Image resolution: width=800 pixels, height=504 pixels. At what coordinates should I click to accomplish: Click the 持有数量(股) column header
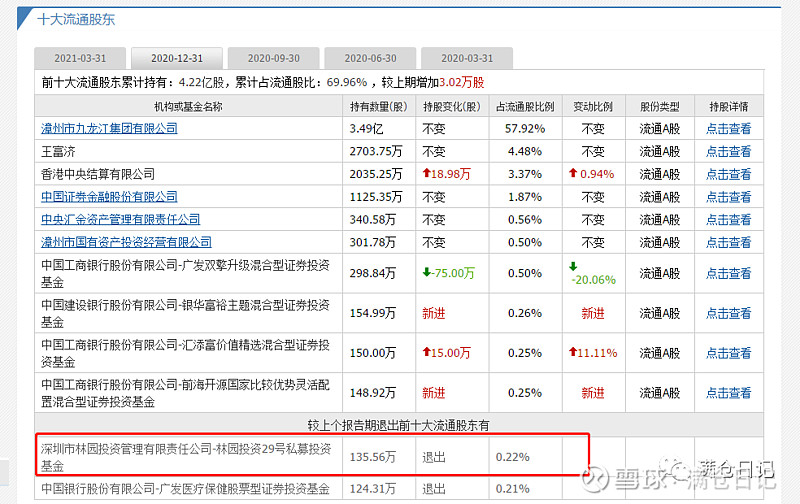pos(379,107)
